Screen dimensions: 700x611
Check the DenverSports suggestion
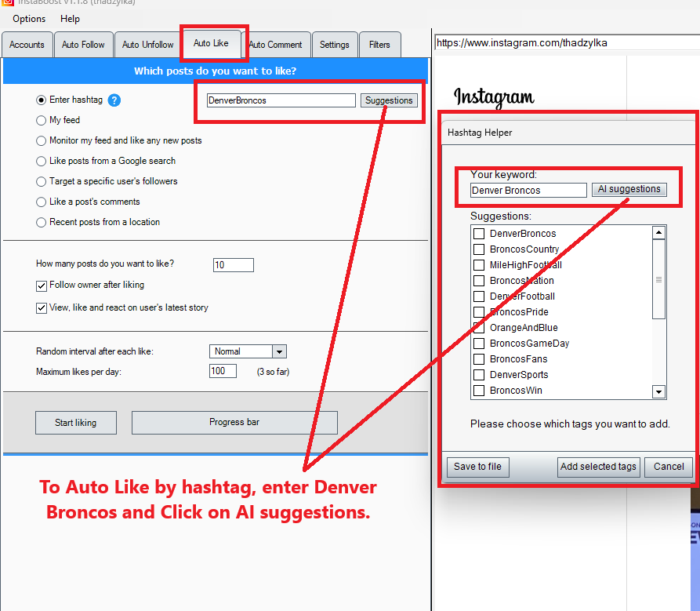pyautogui.click(x=479, y=375)
